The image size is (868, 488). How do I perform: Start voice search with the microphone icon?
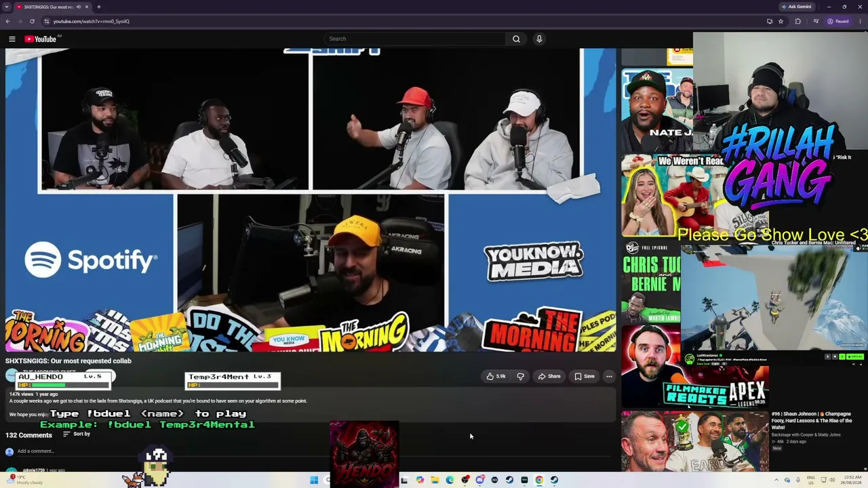[x=539, y=39]
